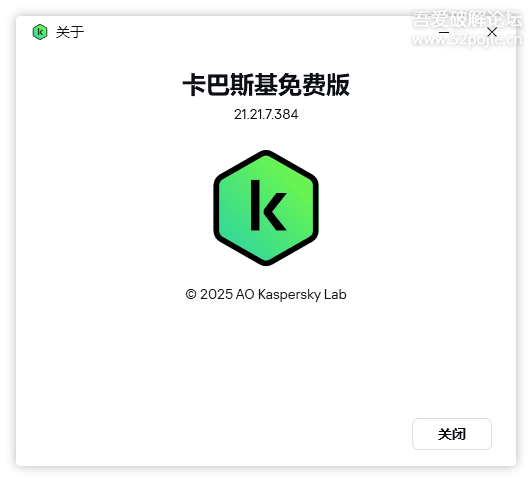
Task: Click the copyright © symbol
Action: [191, 294]
